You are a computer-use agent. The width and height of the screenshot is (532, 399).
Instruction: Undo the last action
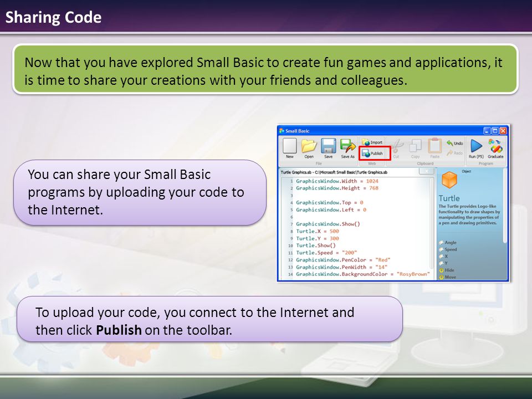(454, 143)
